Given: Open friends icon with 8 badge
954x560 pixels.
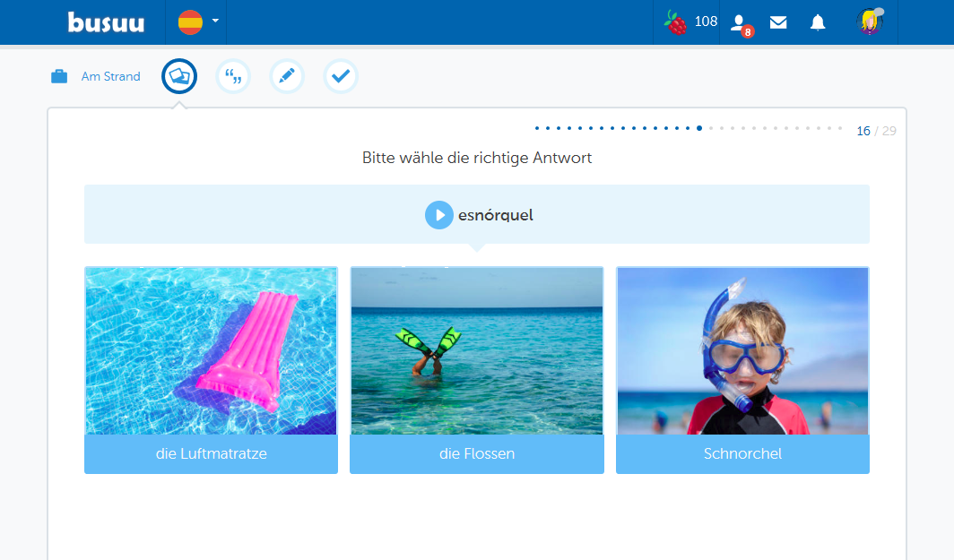Looking at the screenshot, I should click(741, 24).
